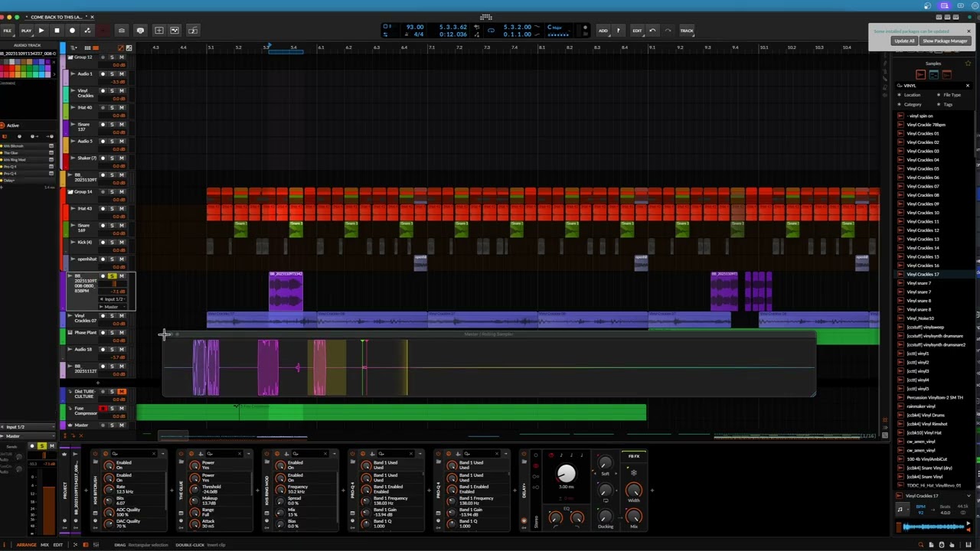Select the blue icon under the Samples heading
This screenshot has height=551, width=980.
933,74
